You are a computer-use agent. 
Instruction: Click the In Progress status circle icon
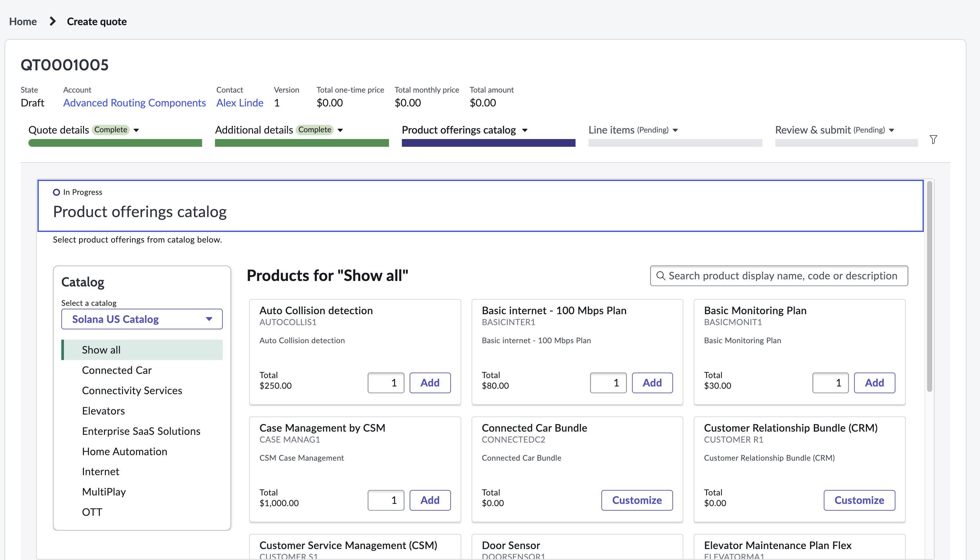56,192
